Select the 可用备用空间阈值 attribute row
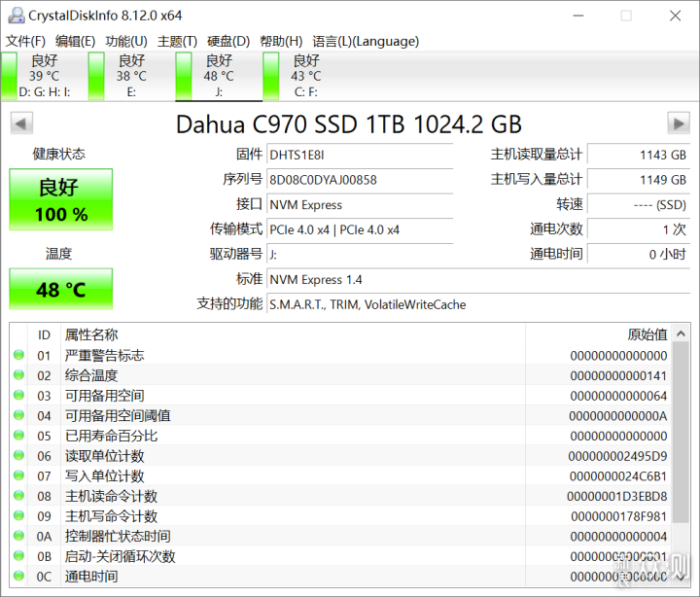 [x=340, y=416]
